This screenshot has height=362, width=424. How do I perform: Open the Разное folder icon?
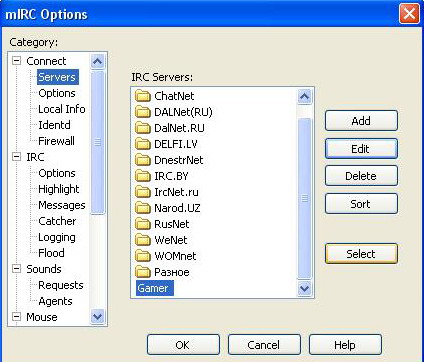tap(143, 272)
